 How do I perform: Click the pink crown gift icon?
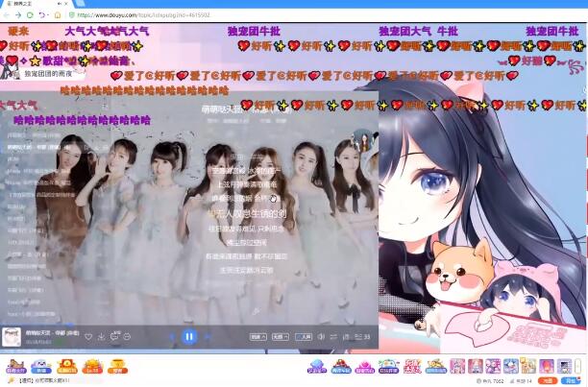[364, 366]
